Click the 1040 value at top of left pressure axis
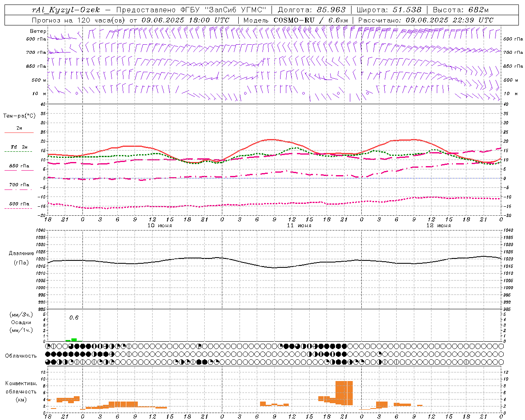Image resolution: width=525 pixels, height=420 pixels. pos(40,231)
